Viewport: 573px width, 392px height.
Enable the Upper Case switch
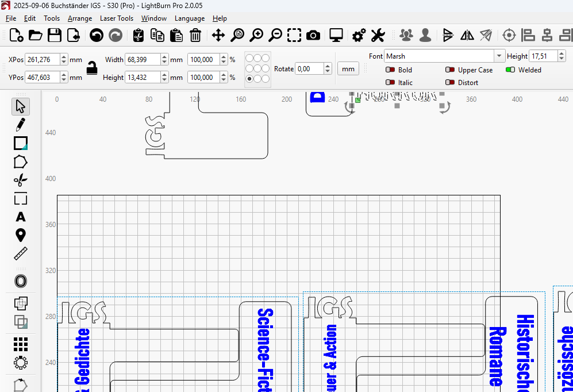(450, 70)
